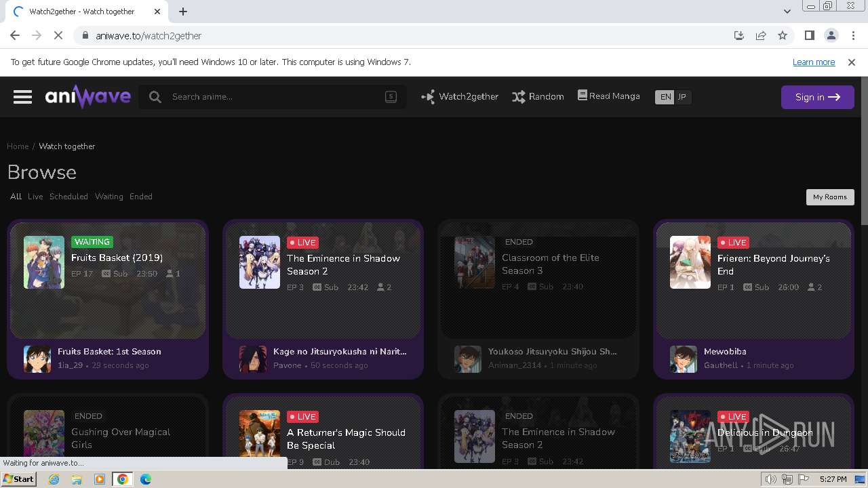Open room name Mewobiba

pos(725,352)
